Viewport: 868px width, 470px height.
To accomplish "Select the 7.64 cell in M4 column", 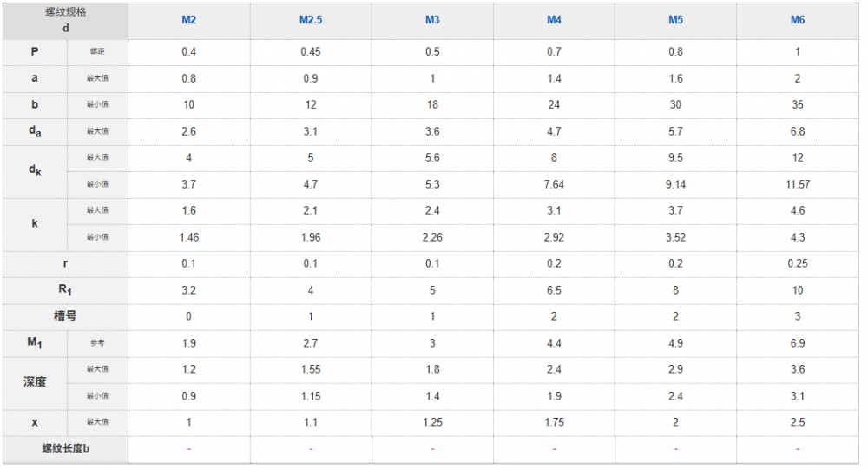I will point(554,184).
